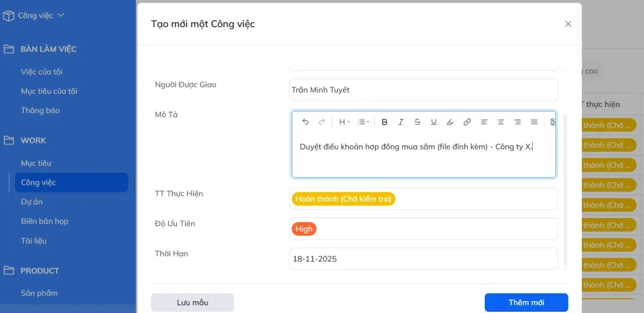Image resolution: width=644 pixels, height=313 pixels.
Task: Justify description text
Action: coord(534,122)
